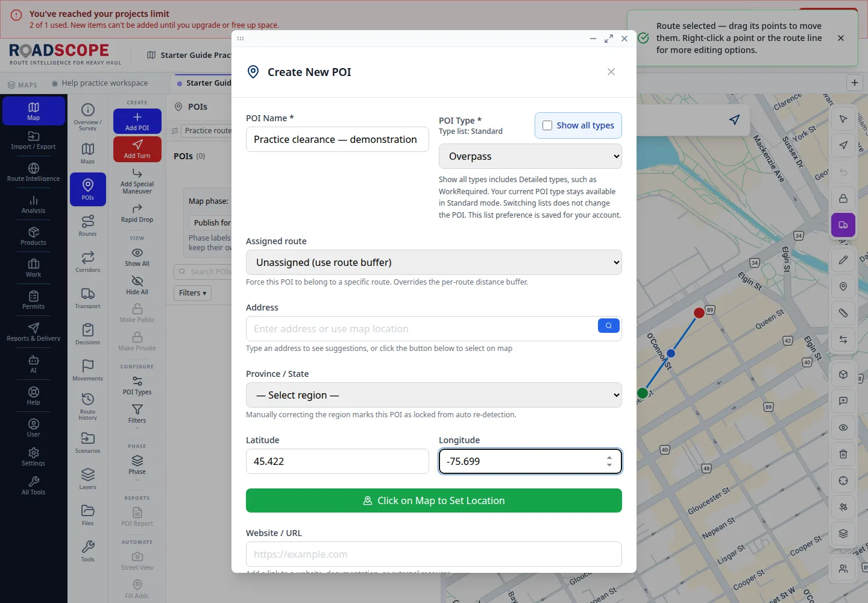The width and height of the screenshot is (868, 603).
Task: Open the Route Intelligence sidebar item
Action: point(33,172)
